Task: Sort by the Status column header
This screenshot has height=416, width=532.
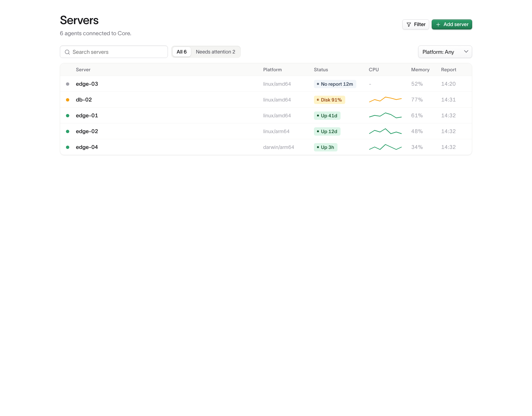Action: [321, 70]
